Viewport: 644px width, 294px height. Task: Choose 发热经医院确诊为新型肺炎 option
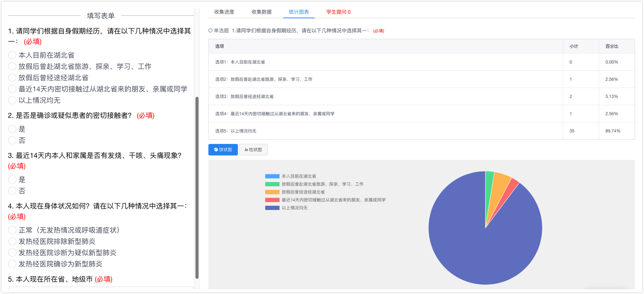coord(12,264)
